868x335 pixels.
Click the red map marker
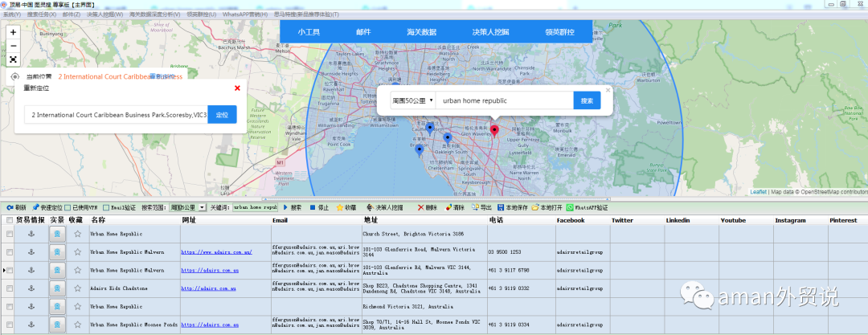495,131
